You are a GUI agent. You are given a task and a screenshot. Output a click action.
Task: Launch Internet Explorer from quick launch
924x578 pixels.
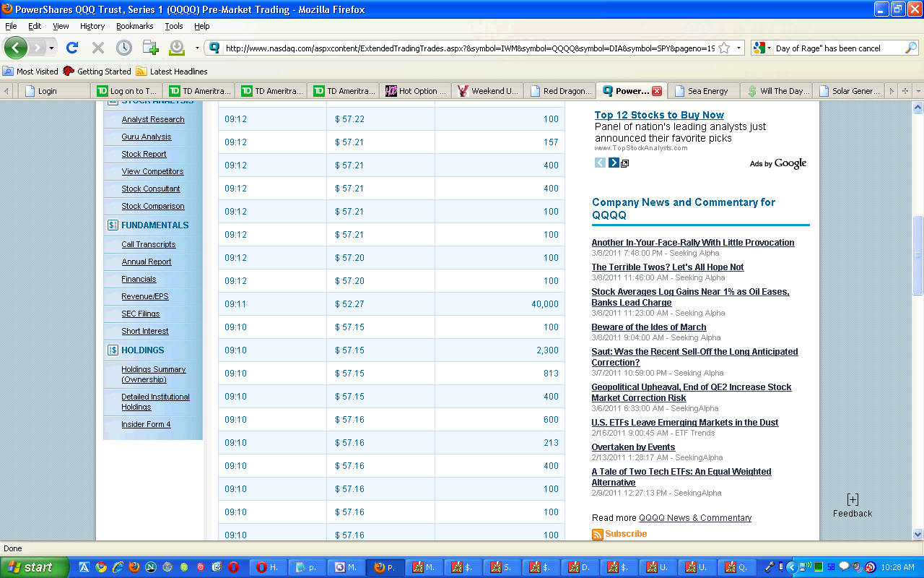coord(118,567)
